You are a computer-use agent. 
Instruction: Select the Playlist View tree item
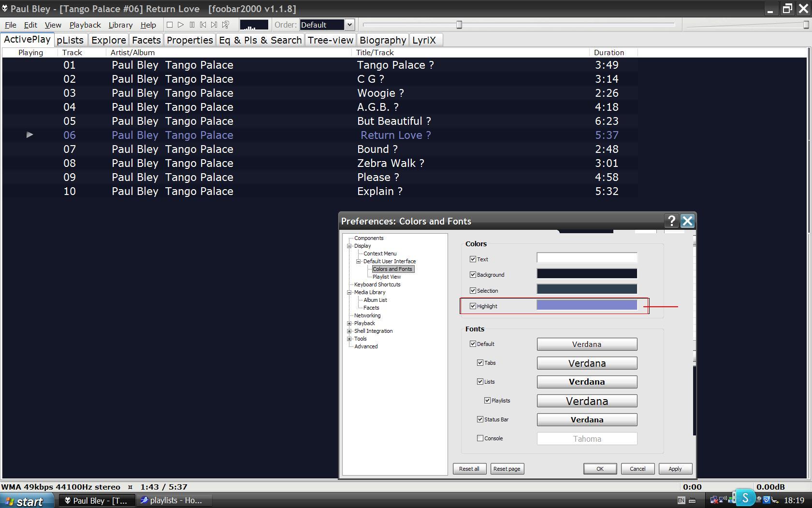(387, 277)
